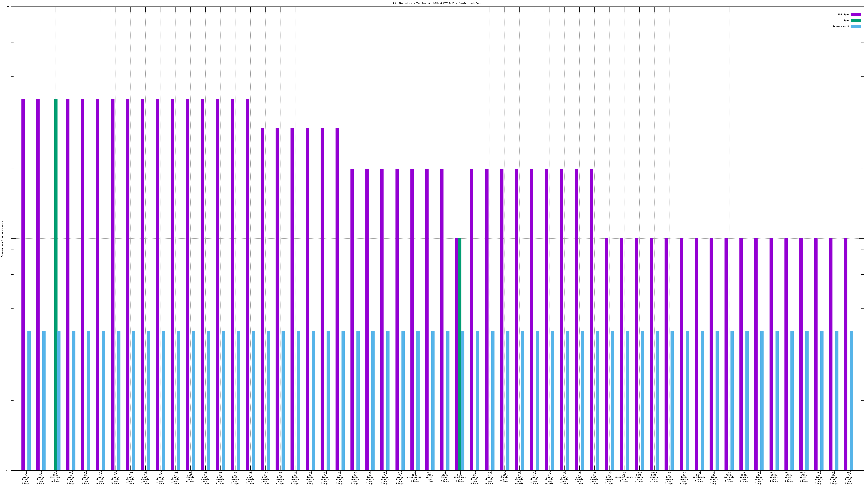The height and width of the screenshot is (488, 868).
Task: Click the y-axis tick label 1
Action: click(x=9, y=239)
